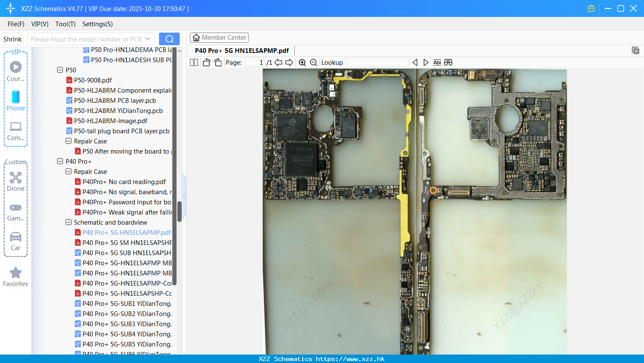Toggle two-page split view icon
Screen dimensions: 644x363
point(194,62)
